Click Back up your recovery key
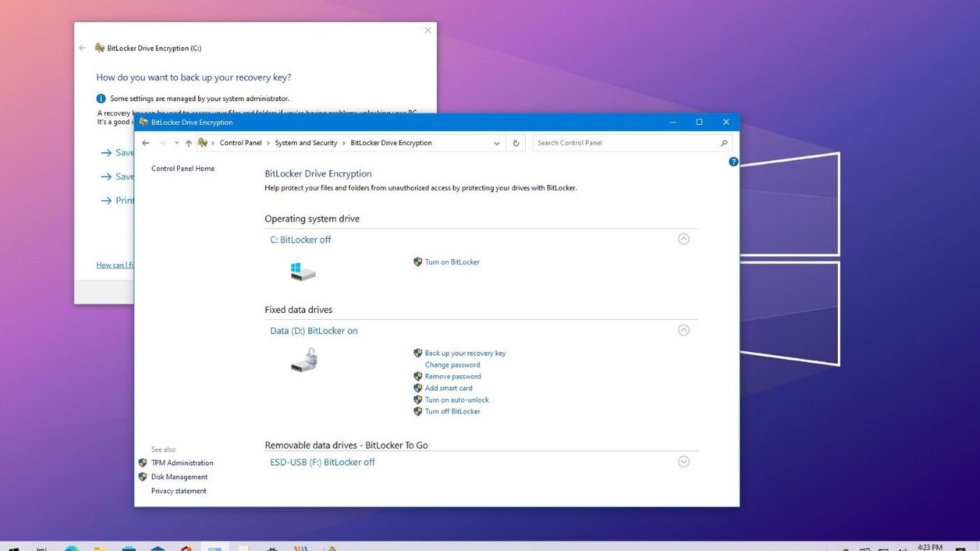 click(x=465, y=353)
